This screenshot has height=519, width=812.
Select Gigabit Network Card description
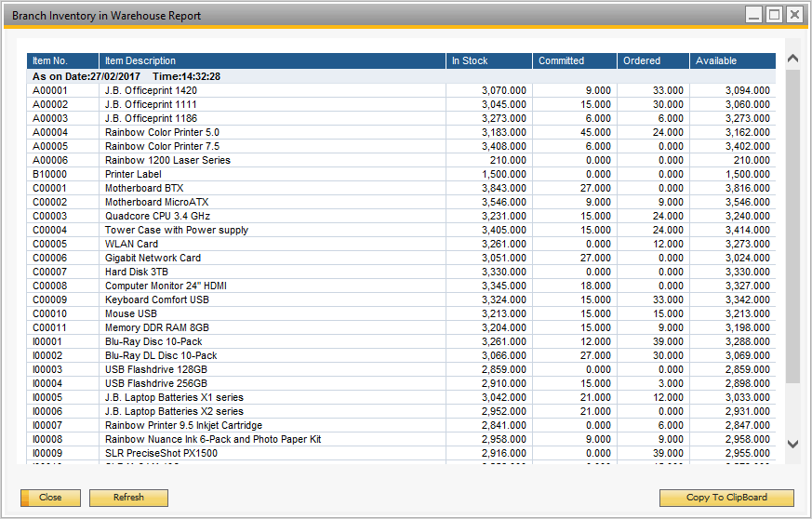point(153,259)
